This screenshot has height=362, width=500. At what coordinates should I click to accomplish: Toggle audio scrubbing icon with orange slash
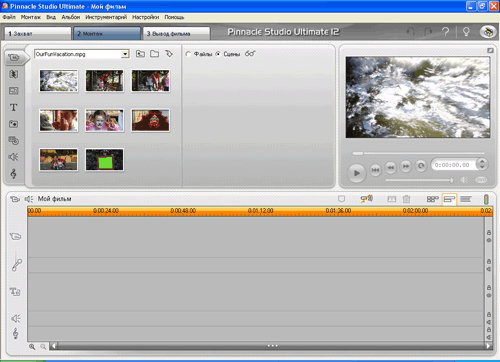367,199
